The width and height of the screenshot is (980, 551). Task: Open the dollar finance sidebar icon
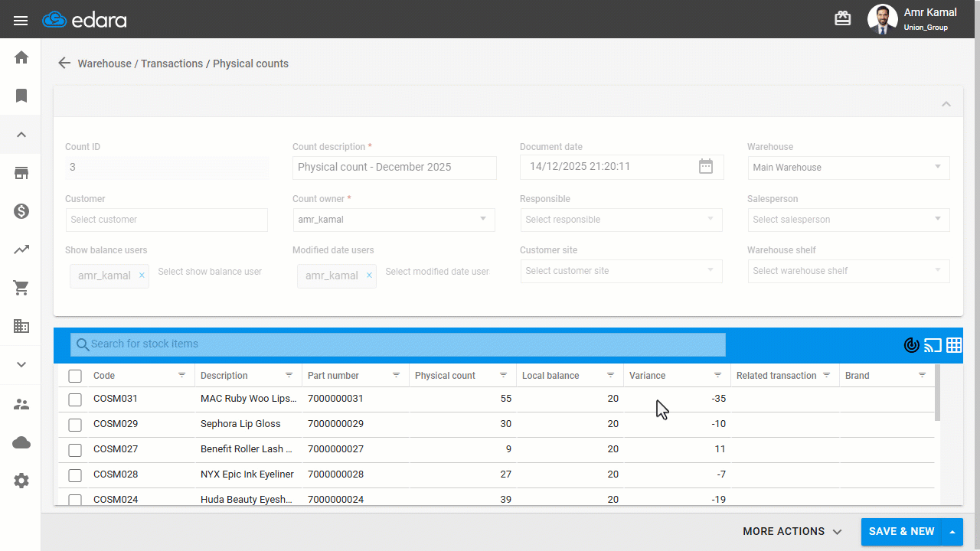(x=21, y=211)
